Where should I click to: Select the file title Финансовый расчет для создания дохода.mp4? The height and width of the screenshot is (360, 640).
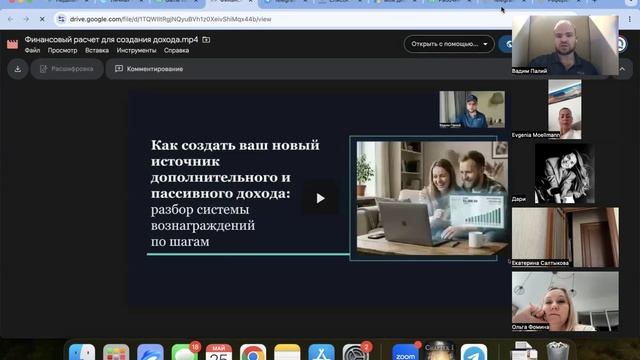111,40
